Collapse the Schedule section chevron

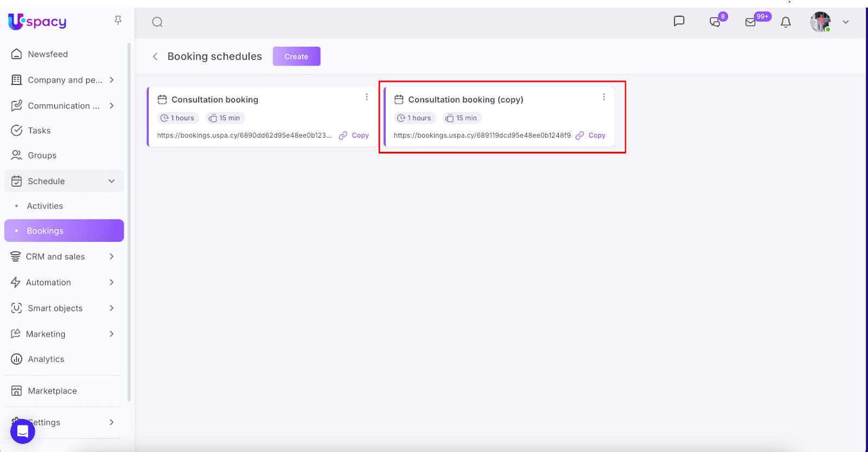pos(112,181)
